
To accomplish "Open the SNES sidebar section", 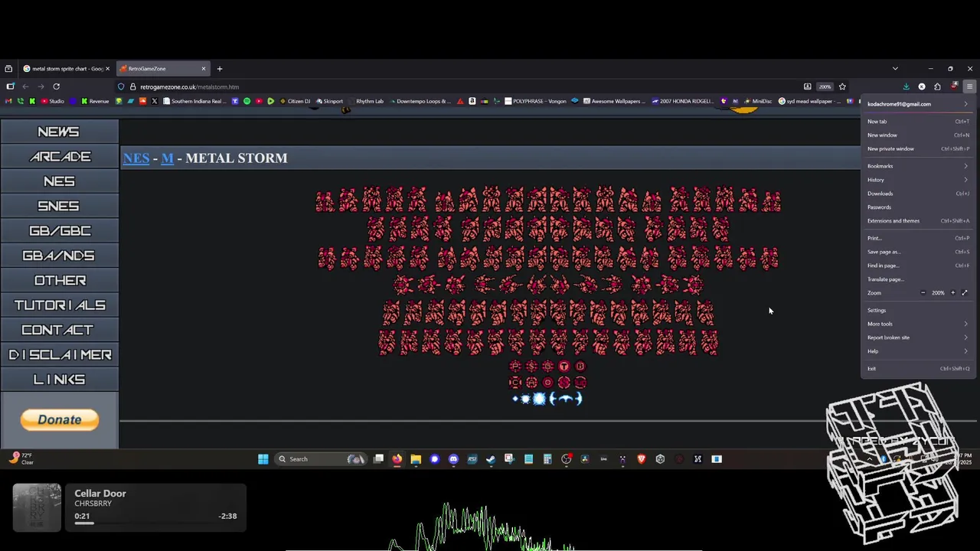I will [x=60, y=206].
